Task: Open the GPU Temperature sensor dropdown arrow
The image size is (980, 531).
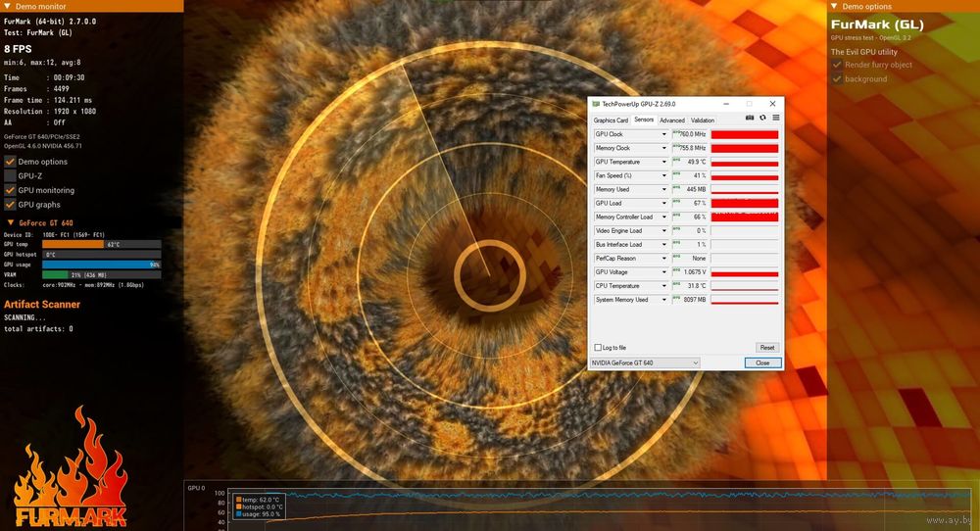Action: [x=663, y=162]
